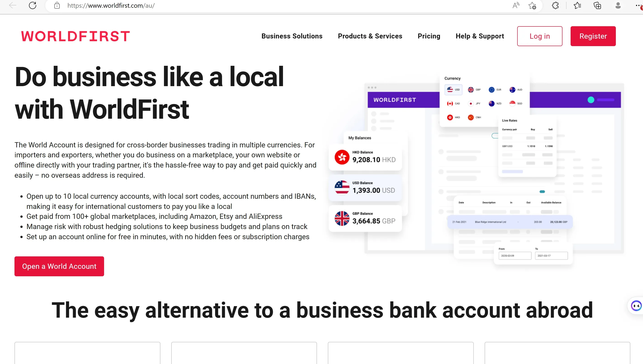Image resolution: width=643 pixels, height=364 pixels.
Task: Click the 'Set up an account online for free' bullet
Action: pos(168,237)
